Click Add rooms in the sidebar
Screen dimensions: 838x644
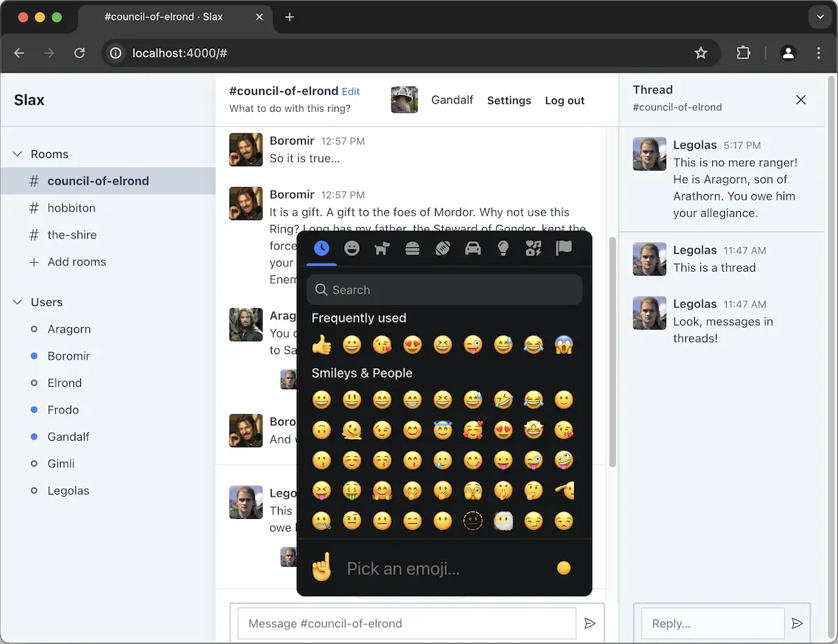[77, 262]
